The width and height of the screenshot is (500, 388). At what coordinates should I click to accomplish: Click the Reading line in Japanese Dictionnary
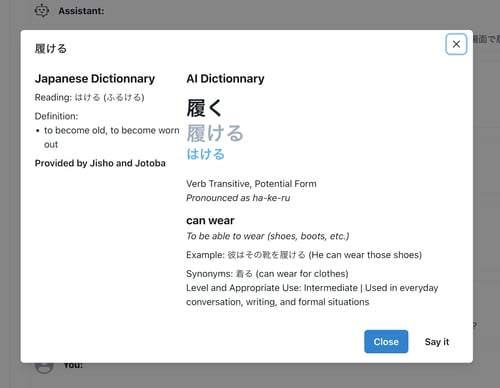(89, 97)
